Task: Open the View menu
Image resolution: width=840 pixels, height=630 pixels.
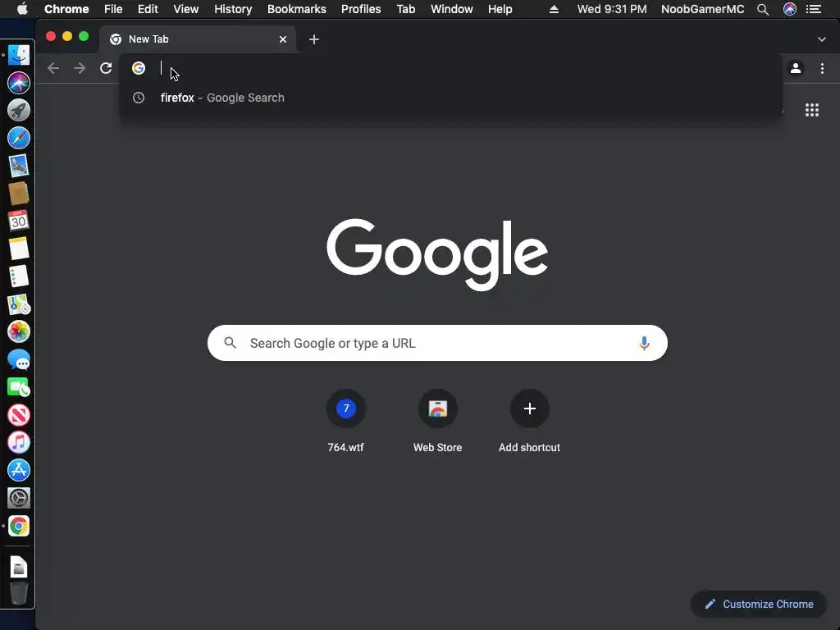Action: point(186,9)
